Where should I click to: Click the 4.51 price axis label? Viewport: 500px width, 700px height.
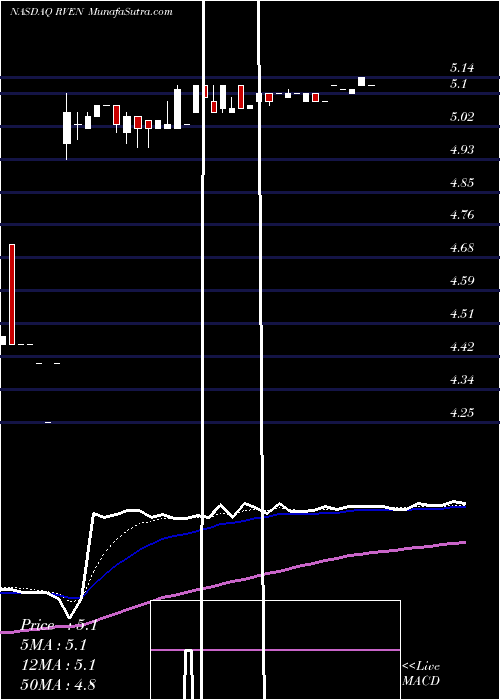(x=462, y=314)
